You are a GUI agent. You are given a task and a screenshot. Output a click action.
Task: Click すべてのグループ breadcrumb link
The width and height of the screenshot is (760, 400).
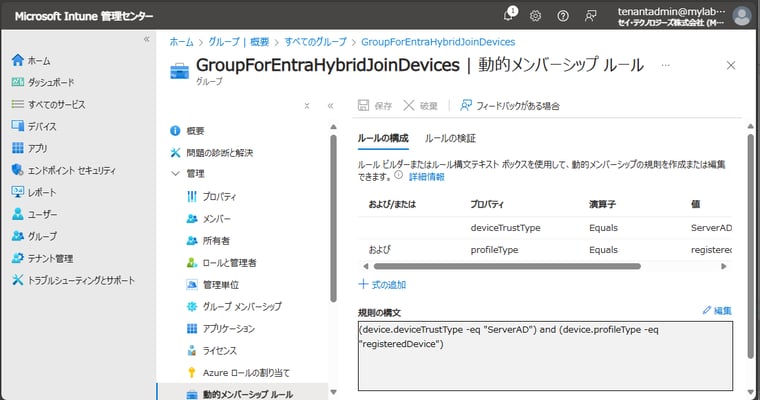pos(316,42)
